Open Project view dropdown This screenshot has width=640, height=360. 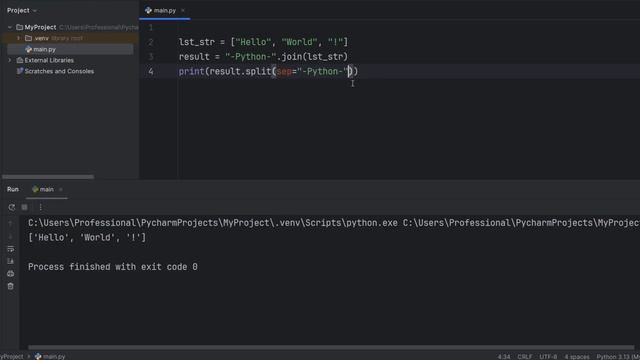(22, 10)
